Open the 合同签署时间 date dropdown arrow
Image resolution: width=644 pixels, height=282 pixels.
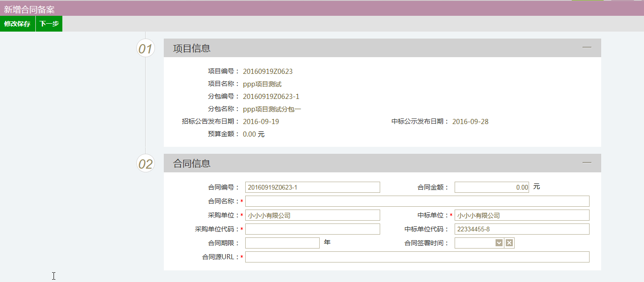tap(499, 243)
